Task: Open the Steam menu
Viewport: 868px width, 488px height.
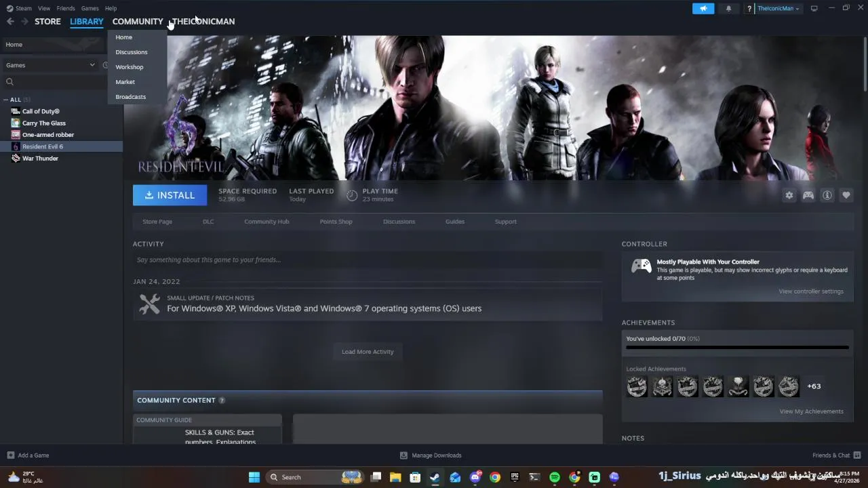Action: 19,8
